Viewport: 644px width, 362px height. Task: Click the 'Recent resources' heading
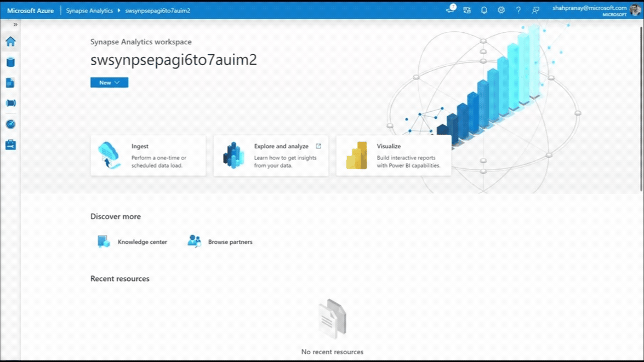click(120, 278)
